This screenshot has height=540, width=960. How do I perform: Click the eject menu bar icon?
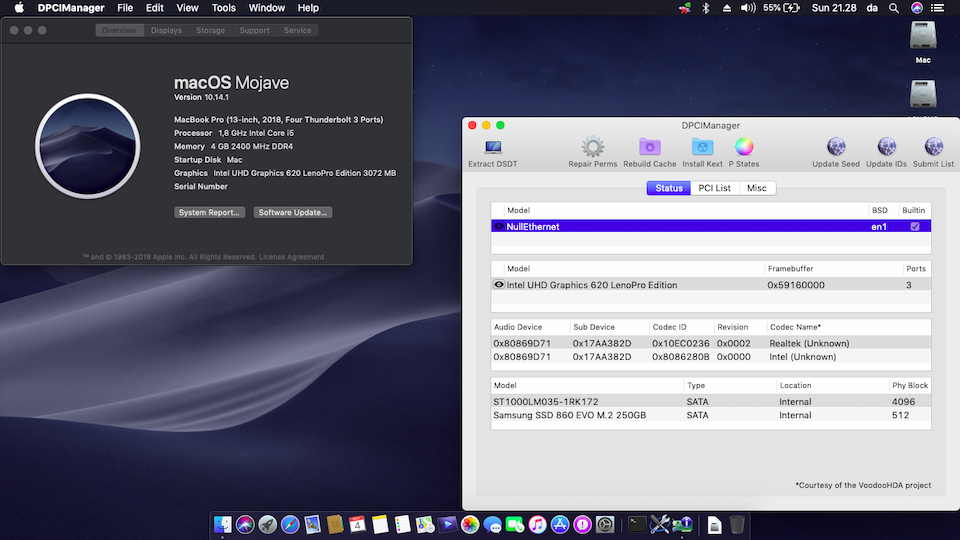point(726,8)
